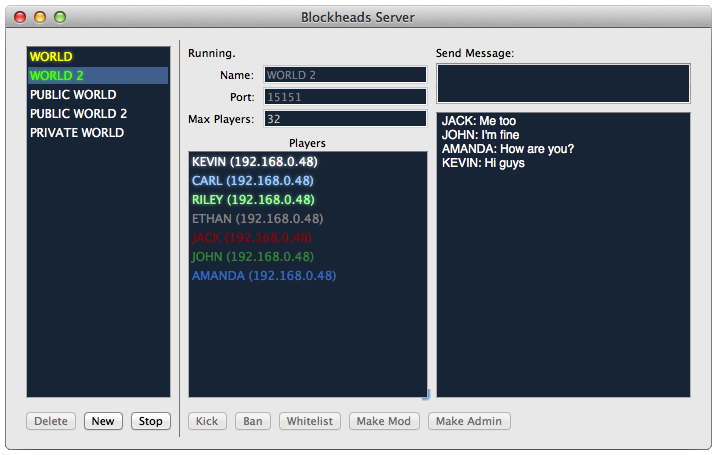
Task: Select PUBLIC WORLD 2 entry
Action: (78, 114)
